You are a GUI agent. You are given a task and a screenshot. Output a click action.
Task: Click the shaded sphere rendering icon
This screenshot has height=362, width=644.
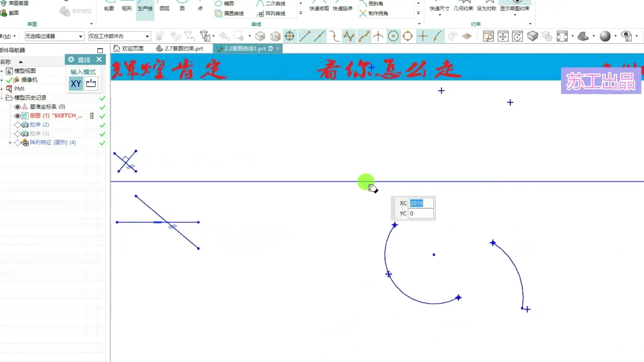[x=605, y=36]
